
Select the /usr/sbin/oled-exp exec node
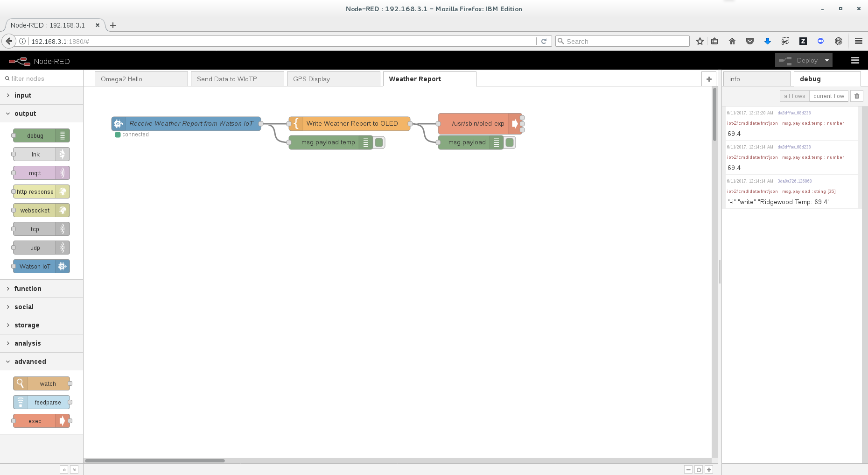(x=480, y=124)
